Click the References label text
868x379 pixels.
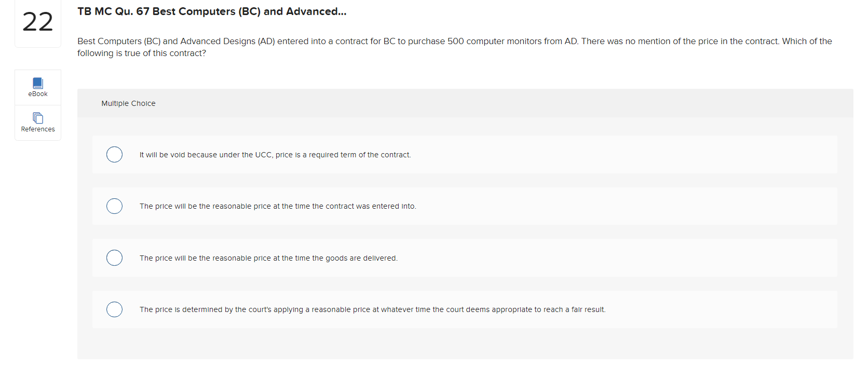(37, 129)
